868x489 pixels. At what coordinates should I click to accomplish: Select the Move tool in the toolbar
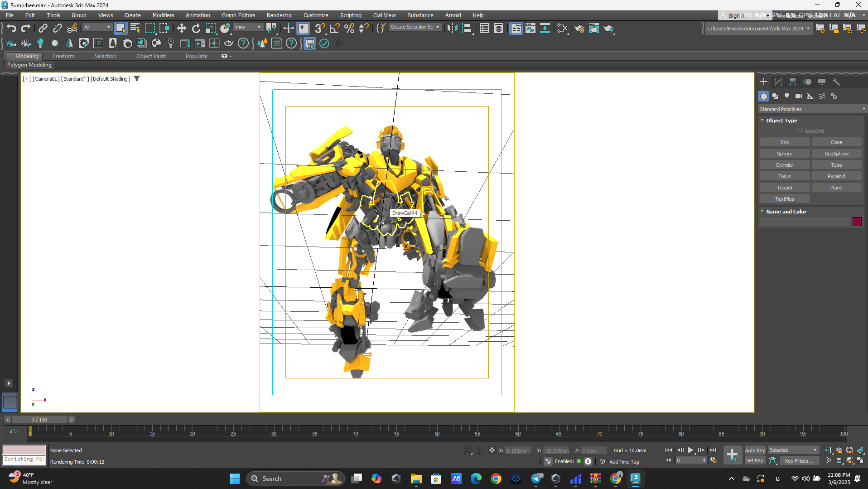pyautogui.click(x=181, y=29)
